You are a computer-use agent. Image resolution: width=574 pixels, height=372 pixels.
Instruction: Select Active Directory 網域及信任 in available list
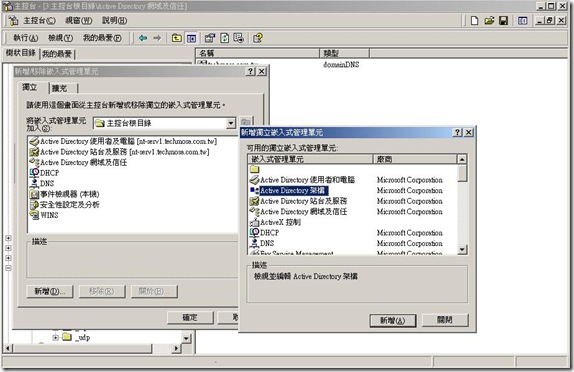[303, 212]
